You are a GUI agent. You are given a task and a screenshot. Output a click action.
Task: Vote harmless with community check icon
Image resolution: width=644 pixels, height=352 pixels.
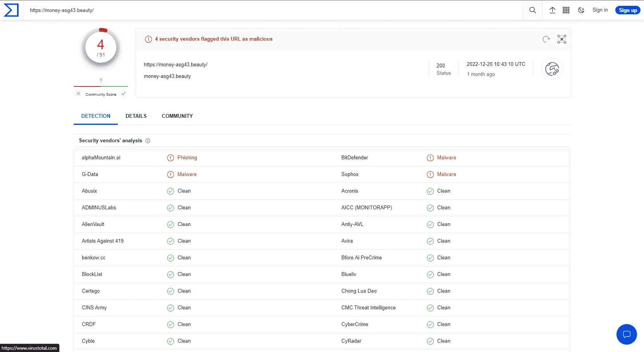pyautogui.click(x=123, y=94)
